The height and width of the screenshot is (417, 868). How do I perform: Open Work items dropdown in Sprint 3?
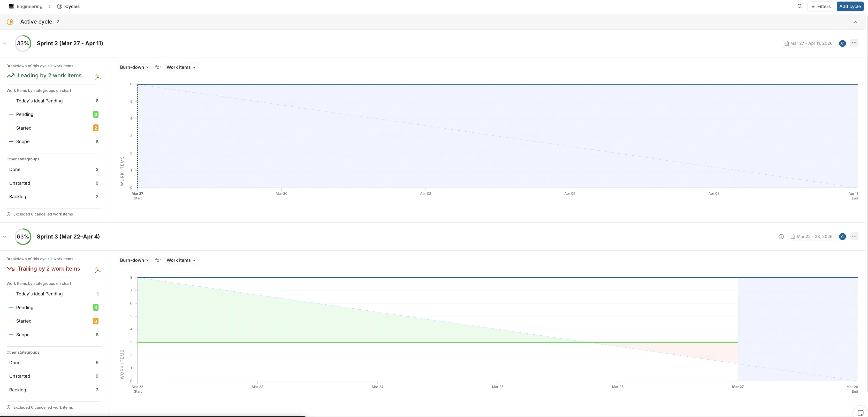(x=181, y=260)
